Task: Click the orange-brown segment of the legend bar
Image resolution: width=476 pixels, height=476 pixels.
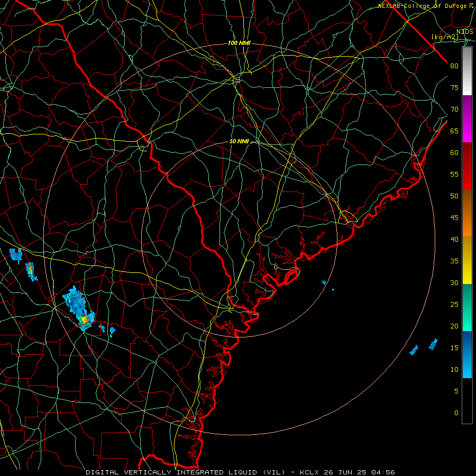Action: [467, 213]
